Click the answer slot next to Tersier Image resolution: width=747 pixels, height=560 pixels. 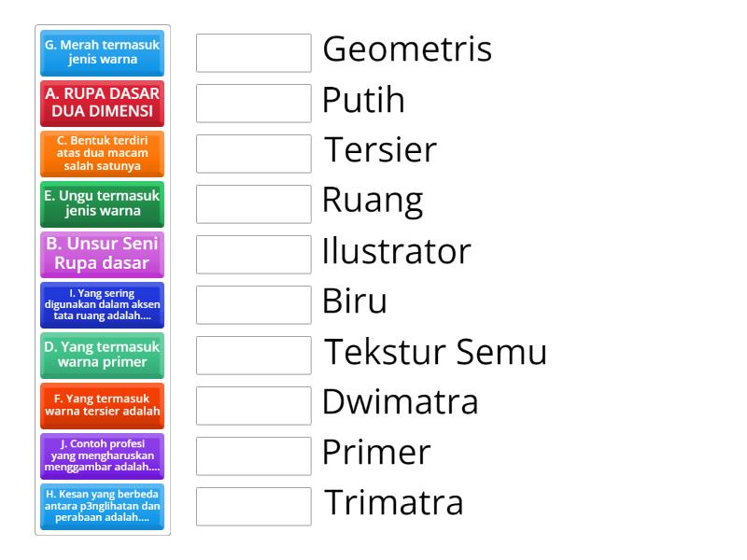(x=254, y=154)
